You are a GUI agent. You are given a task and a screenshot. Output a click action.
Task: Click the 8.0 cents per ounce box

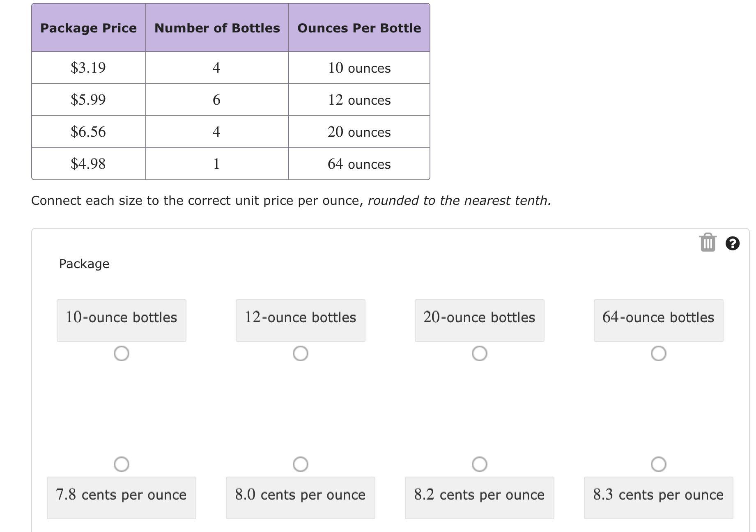(x=301, y=498)
